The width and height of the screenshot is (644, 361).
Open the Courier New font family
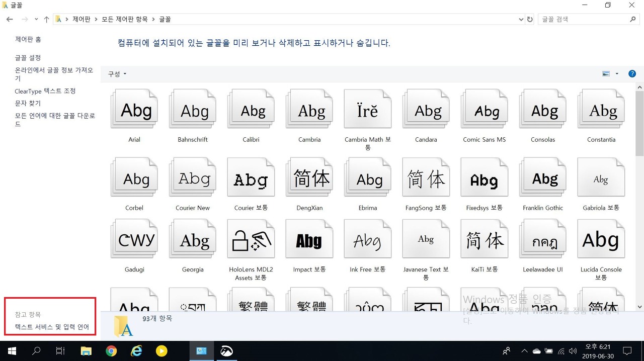(x=193, y=178)
